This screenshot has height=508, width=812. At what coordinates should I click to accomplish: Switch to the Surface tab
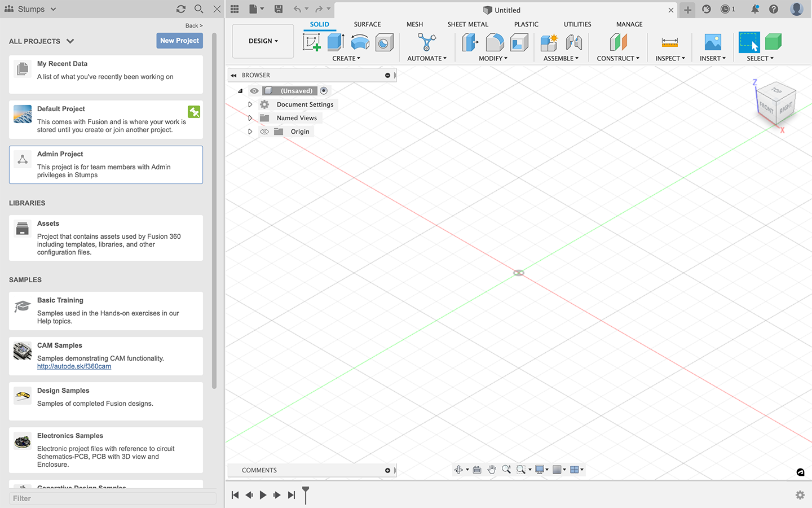pyautogui.click(x=367, y=24)
